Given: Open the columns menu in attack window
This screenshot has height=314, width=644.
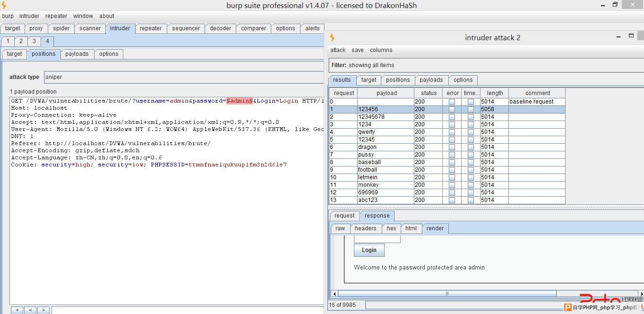Looking at the screenshot, I should [x=381, y=50].
